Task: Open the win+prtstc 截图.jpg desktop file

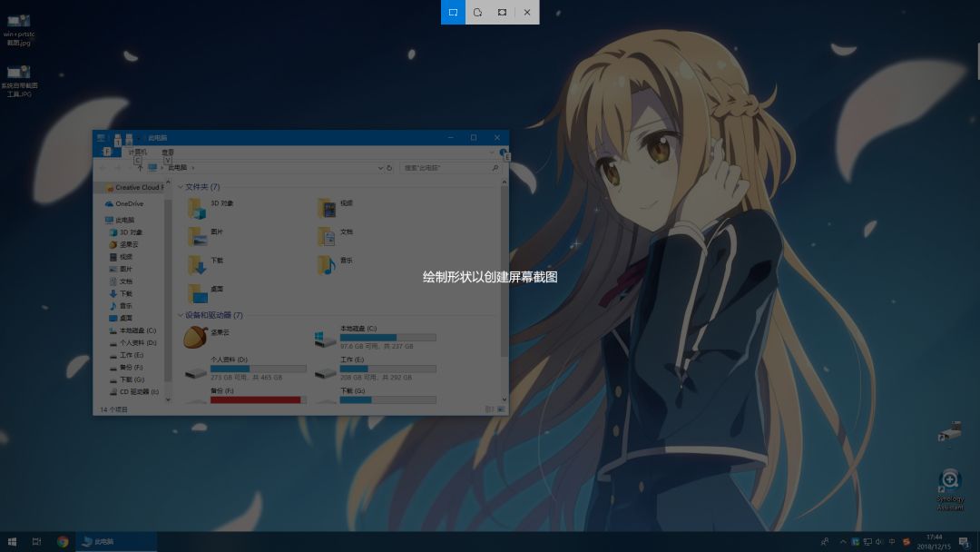Action: coord(19,29)
